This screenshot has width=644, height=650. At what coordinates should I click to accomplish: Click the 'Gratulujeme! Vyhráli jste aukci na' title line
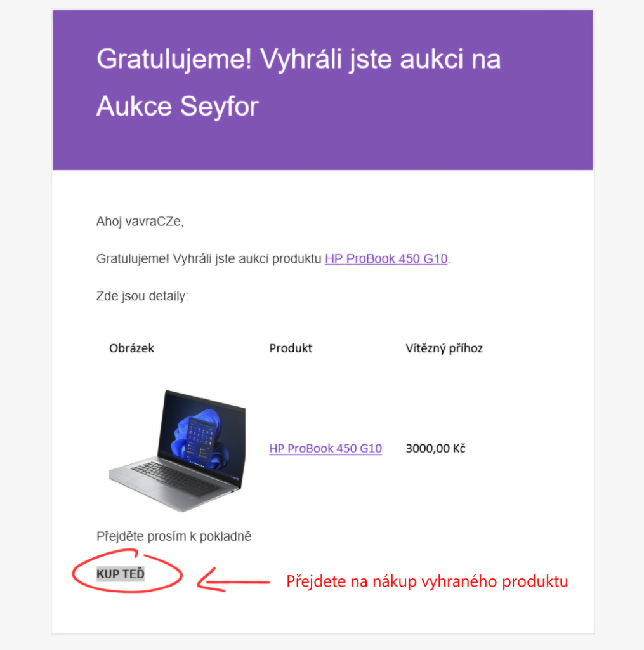click(x=298, y=59)
